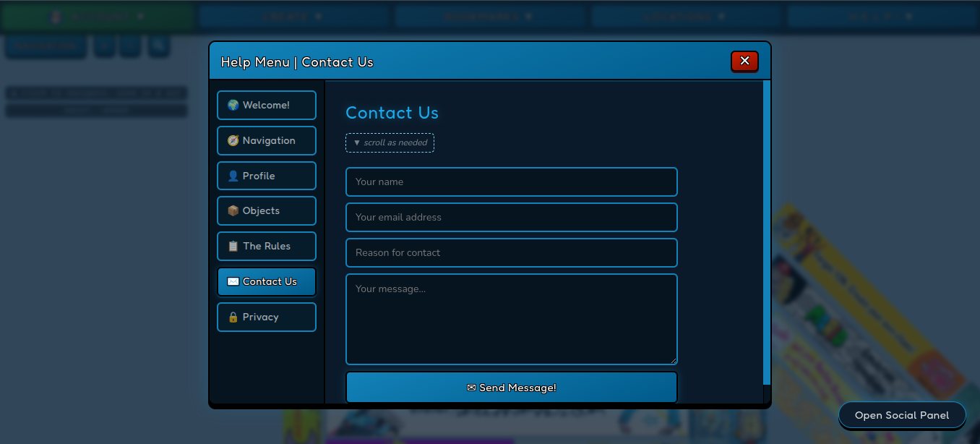The height and width of the screenshot is (444, 980).
Task: Open the Welcome! help section
Action: (267, 106)
